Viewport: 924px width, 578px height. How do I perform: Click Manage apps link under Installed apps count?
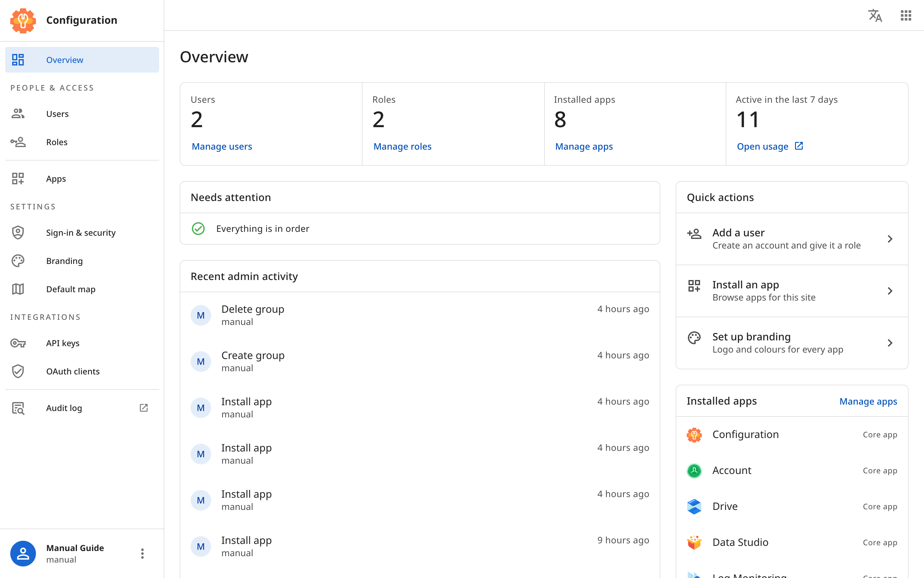point(584,146)
